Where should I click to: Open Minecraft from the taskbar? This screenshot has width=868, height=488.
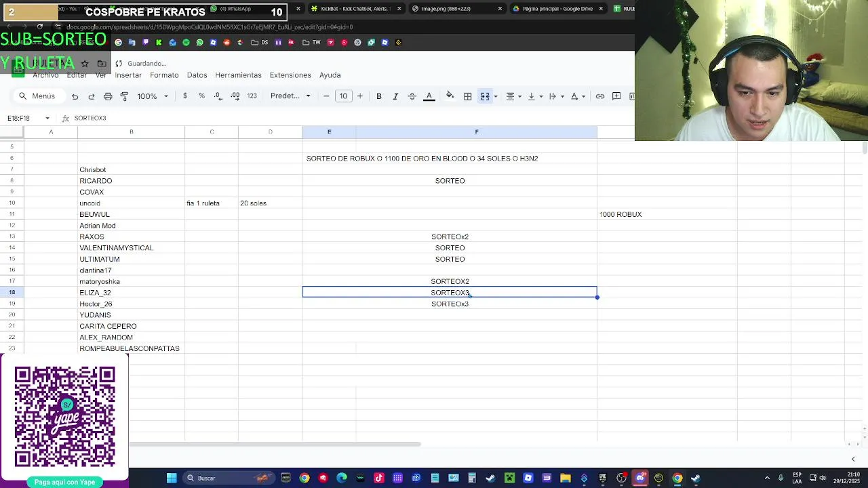coord(509,479)
